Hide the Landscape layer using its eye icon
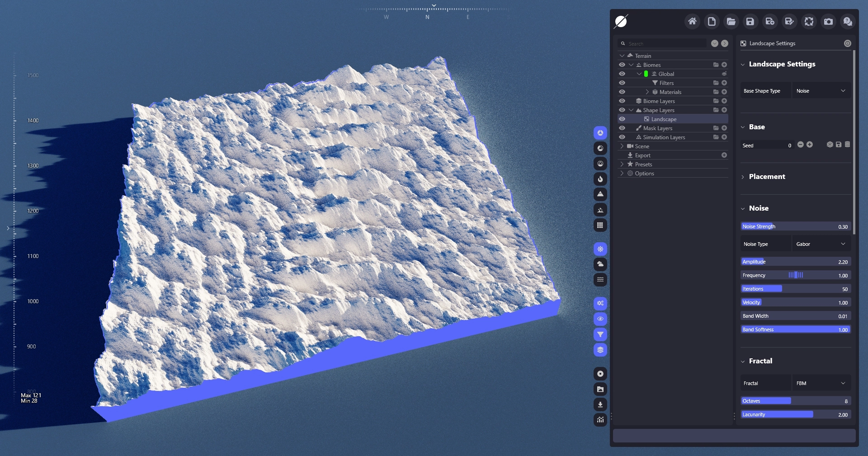868x456 pixels. click(622, 119)
